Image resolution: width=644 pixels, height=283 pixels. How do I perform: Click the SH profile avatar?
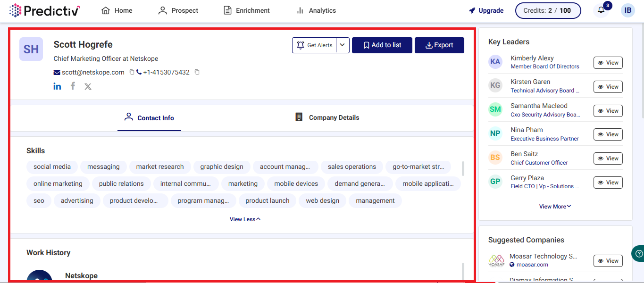(x=31, y=49)
